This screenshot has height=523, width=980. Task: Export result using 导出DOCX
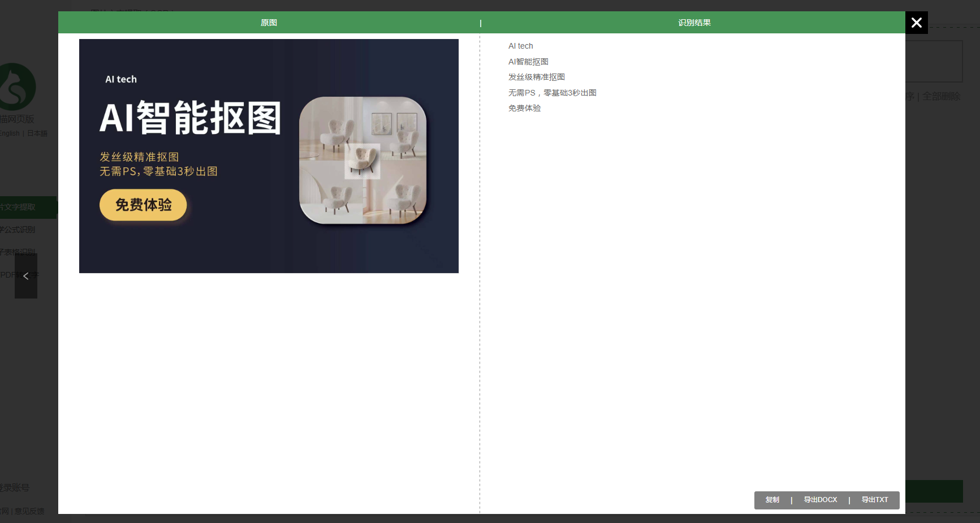821,500
